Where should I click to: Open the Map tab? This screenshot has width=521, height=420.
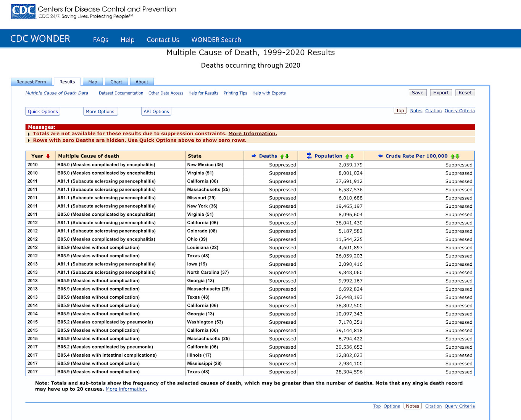click(x=93, y=82)
